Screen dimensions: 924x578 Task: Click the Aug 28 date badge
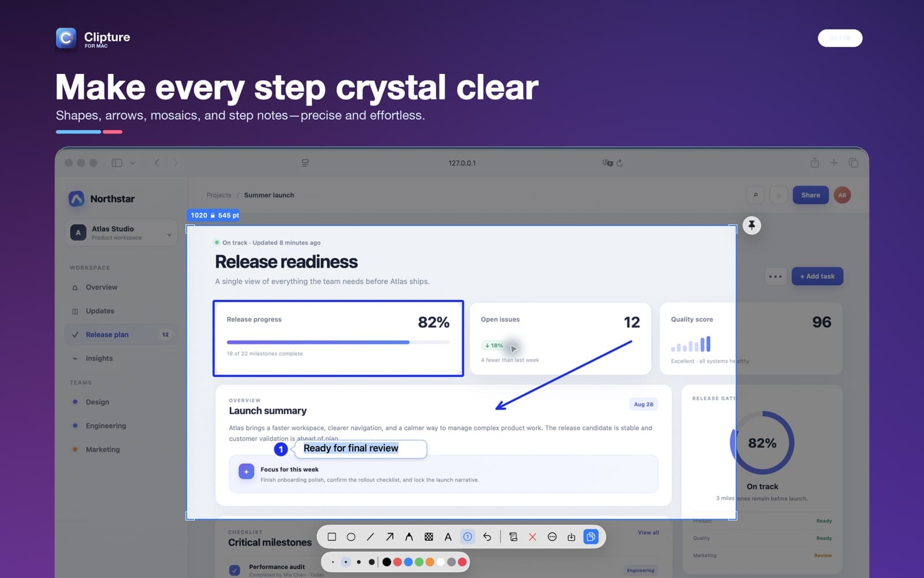643,405
